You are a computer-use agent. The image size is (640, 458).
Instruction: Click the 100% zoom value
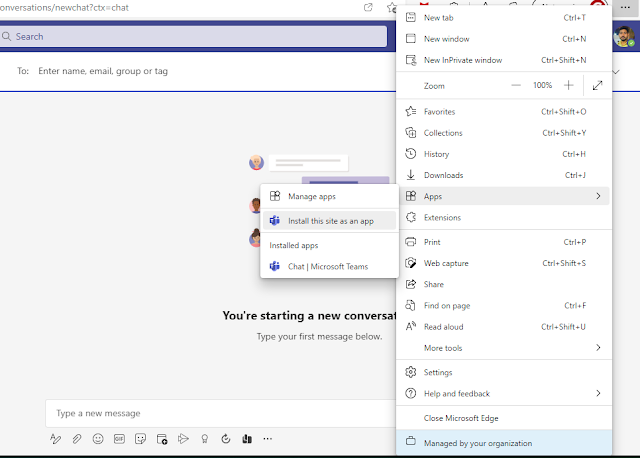(x=542, y=85)
